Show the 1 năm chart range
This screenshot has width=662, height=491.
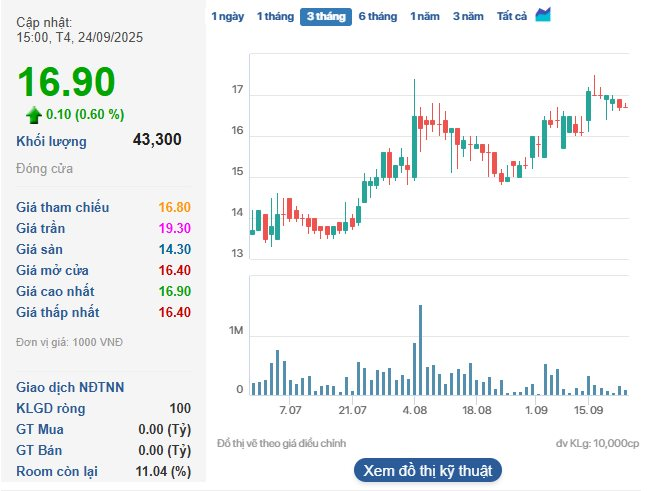424,16
